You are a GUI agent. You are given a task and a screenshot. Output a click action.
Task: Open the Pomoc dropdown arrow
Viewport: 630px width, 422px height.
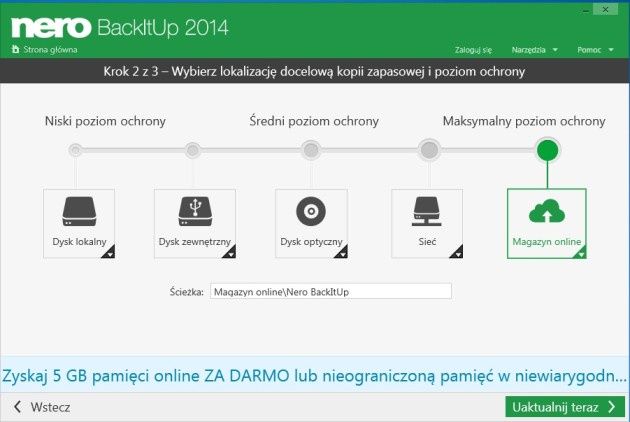coord(611,50)
